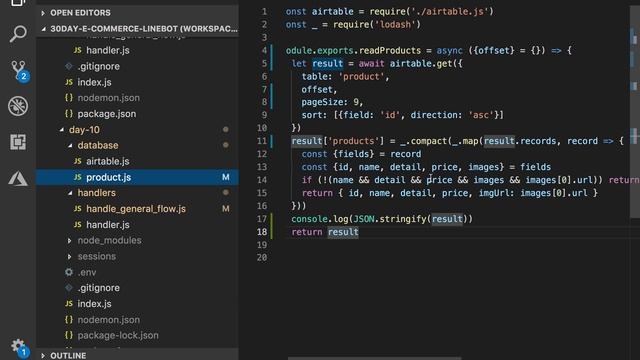Open the .env file
The image size is (640, 360).
point(87,272)
